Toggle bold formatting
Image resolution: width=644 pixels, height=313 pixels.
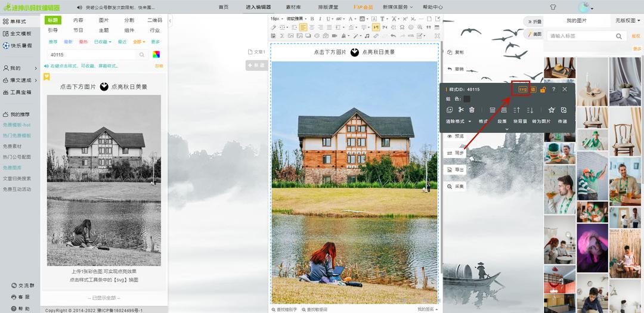[312, 19]
